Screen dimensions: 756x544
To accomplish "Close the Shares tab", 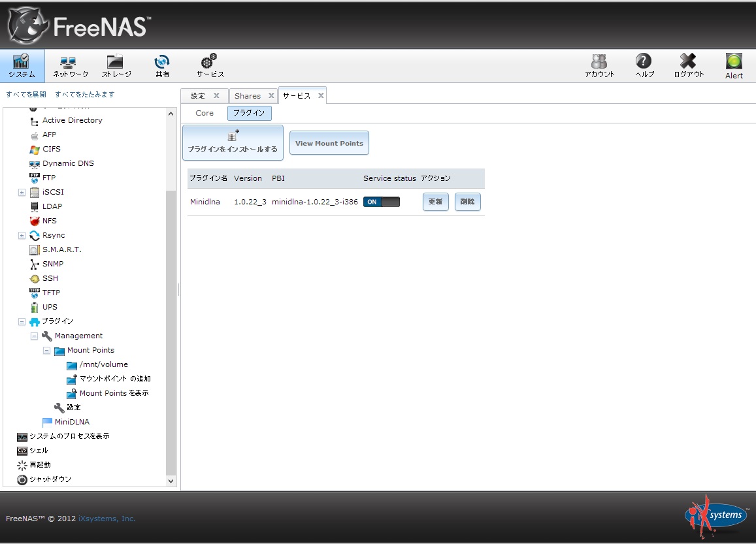I will [x=271, y=96].
